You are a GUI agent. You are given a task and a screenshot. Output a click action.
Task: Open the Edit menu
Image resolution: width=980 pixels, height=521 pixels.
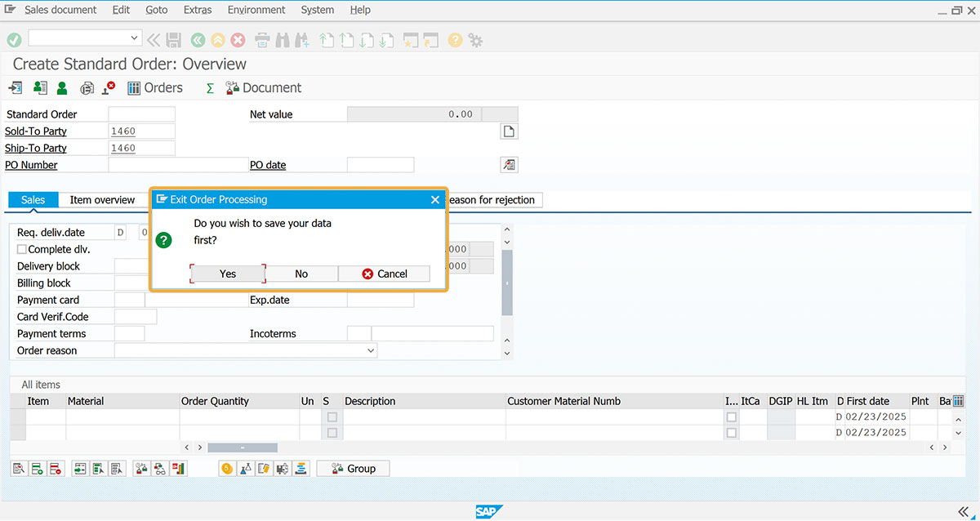click(121, 10)
